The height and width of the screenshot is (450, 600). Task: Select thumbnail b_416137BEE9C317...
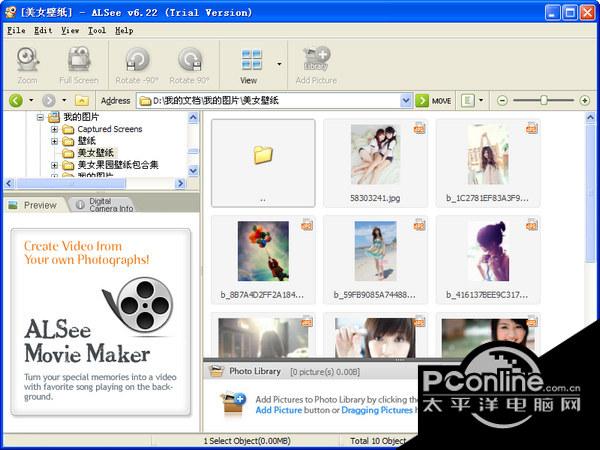click(488, 260)
